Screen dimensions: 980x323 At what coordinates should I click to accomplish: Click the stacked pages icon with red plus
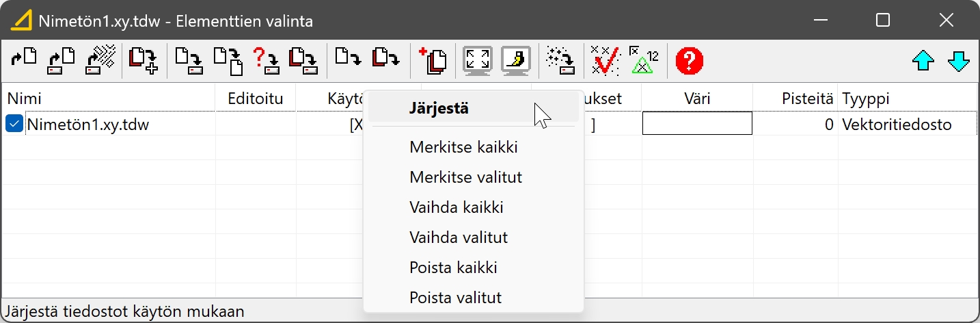click(x=433, y=60)
